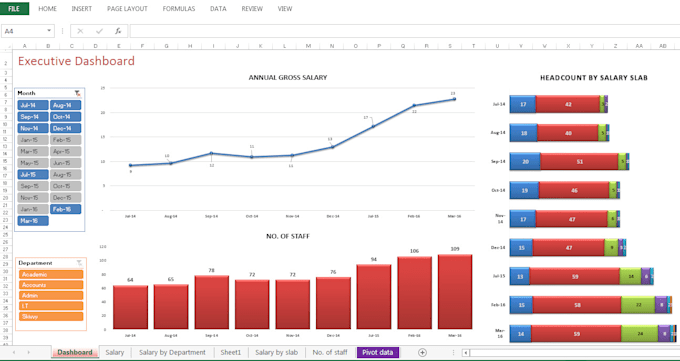Open the INSERT ribbon tab
This screenshot has height=361, width=680.
coord(82,9)
